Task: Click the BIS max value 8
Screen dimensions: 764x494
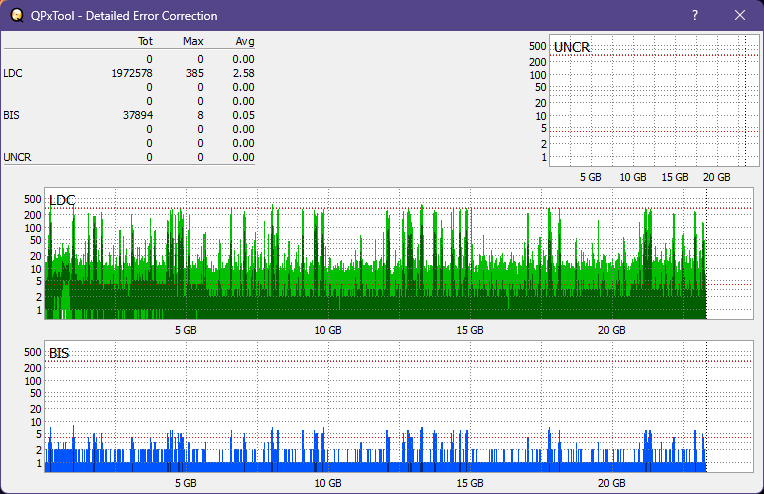Action: [x=200, y=115]
